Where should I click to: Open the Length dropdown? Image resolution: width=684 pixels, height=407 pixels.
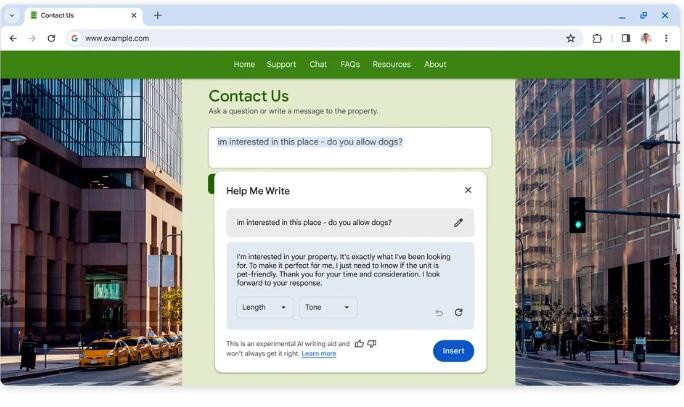click(264, 307)
